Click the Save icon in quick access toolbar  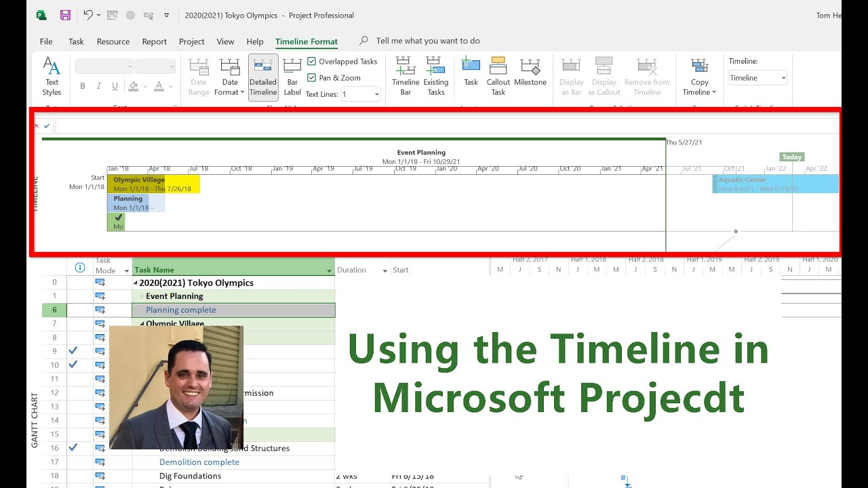click(65, 15)
